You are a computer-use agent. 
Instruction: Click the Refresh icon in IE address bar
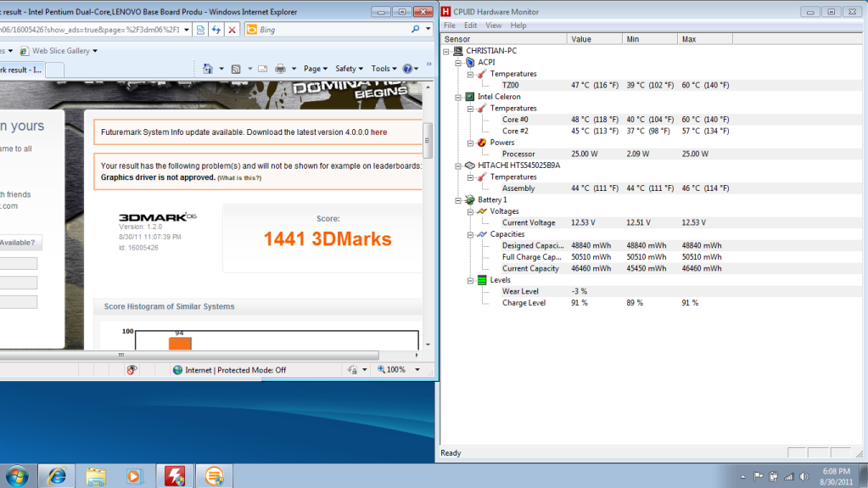click(x=216, y=30)
